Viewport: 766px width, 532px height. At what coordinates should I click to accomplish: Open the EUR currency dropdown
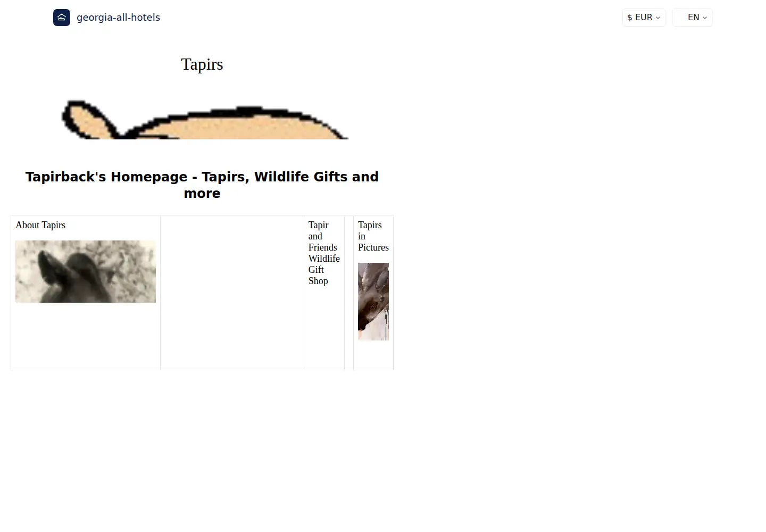644,18
